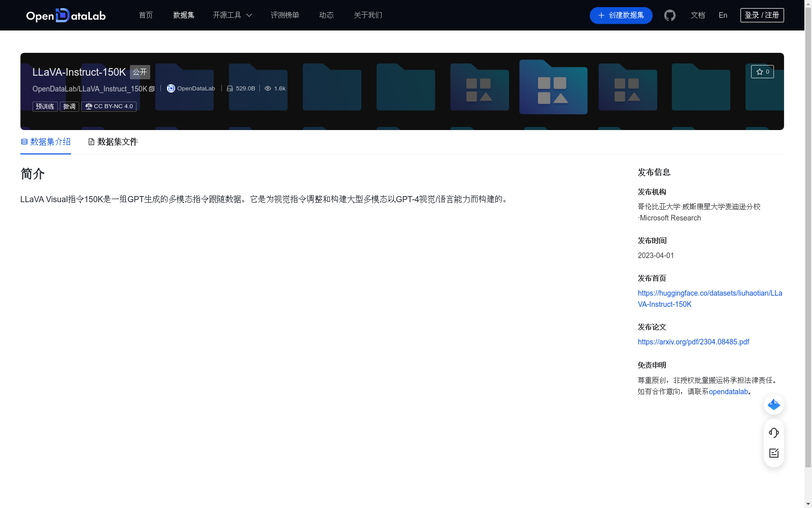
Task: Click the 微调 tag
Action: pos(70,106)
